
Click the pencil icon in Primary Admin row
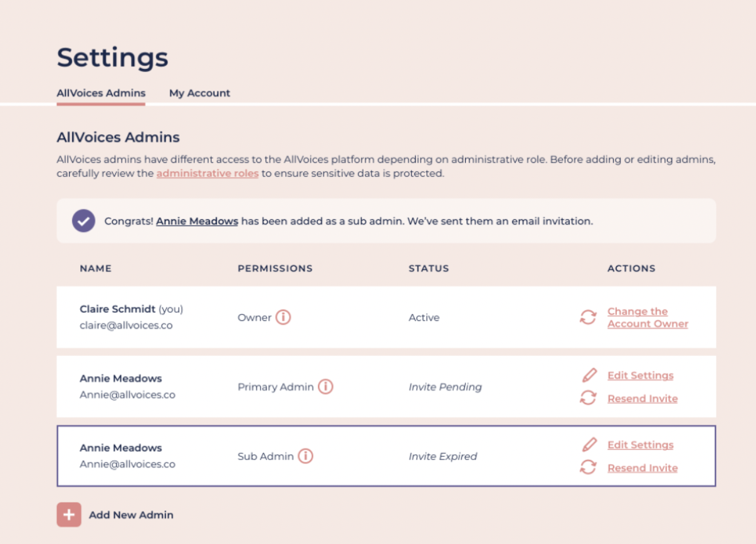pyautogui.click(x=589, y=375)
